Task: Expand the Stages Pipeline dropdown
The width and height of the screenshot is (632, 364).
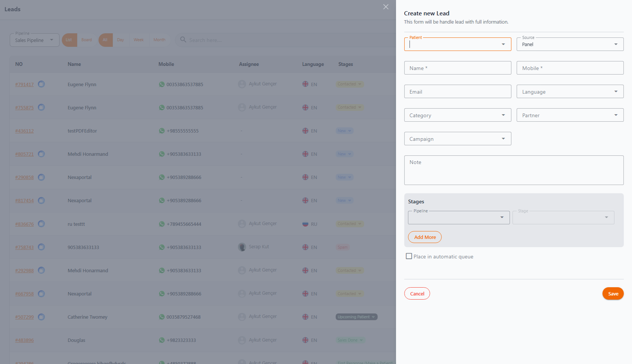Action: click(x=459, y=218)
